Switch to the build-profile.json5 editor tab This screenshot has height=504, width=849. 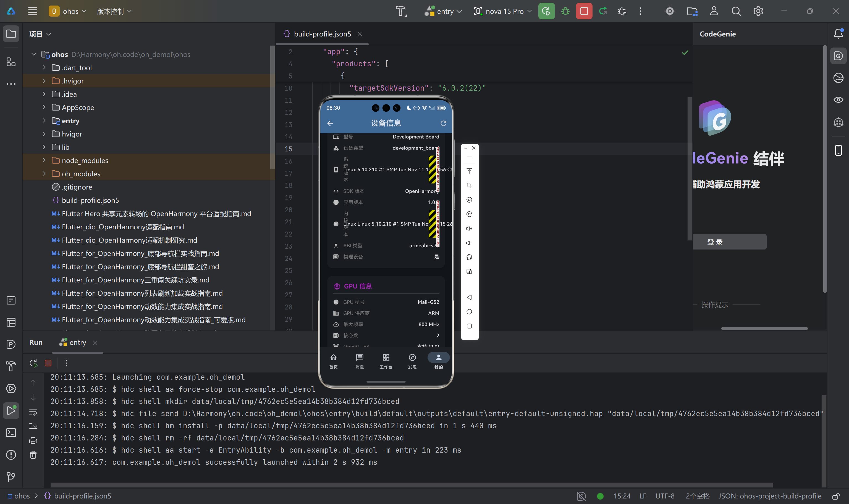(x=322, y=34)
